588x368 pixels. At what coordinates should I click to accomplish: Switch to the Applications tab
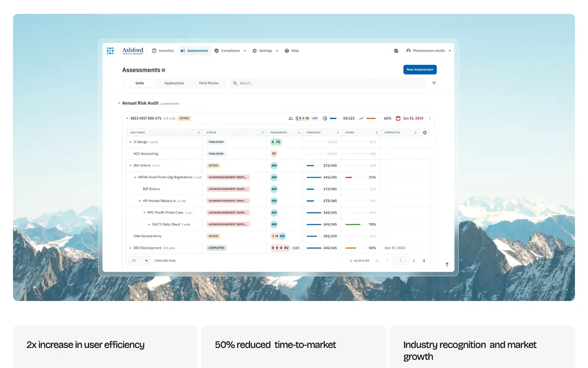(x=174, y=83)
